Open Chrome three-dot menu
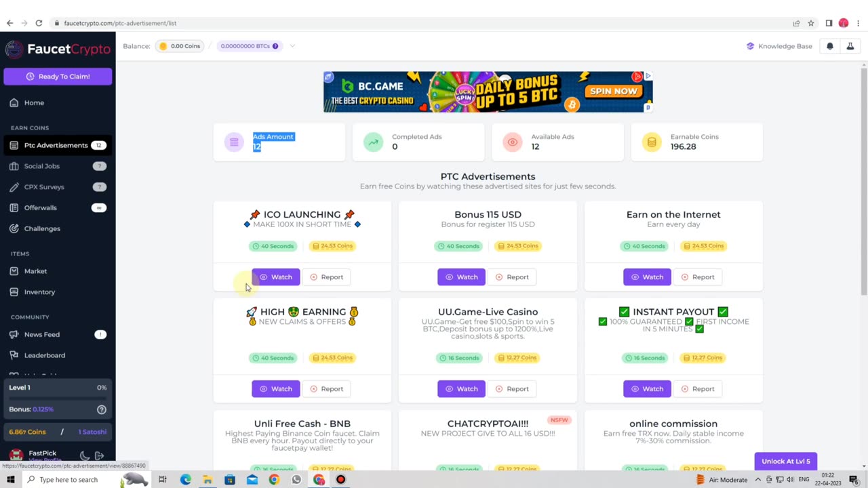 [x=859, y=23]
